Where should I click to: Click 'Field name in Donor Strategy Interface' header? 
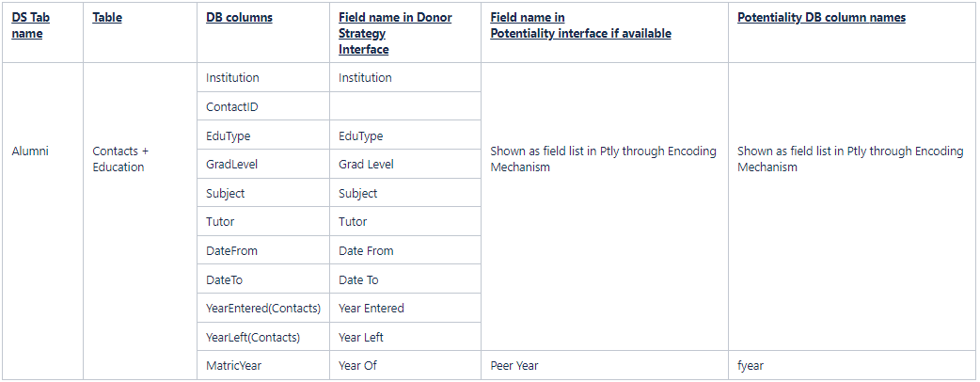[395, 33]
